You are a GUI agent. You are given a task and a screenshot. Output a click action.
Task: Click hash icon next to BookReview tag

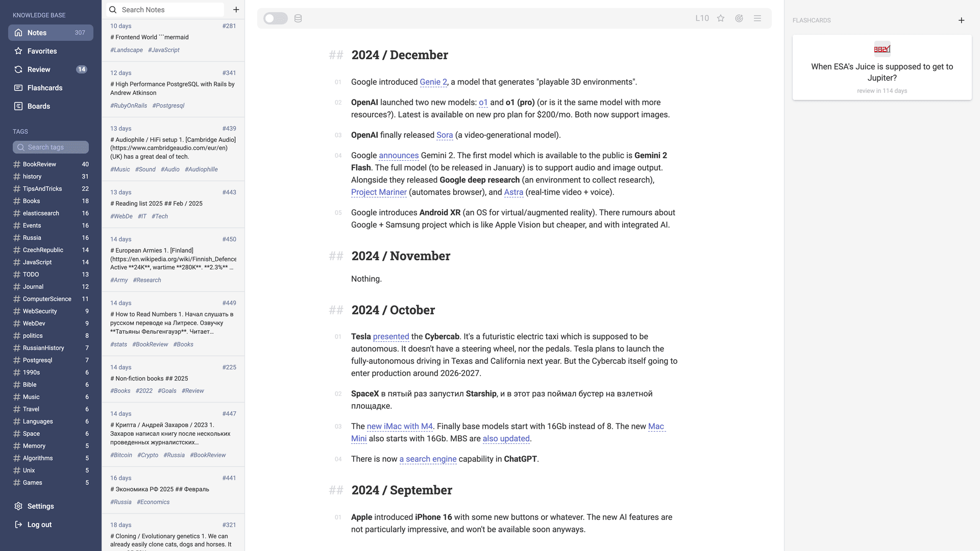(x=17, y=164)
